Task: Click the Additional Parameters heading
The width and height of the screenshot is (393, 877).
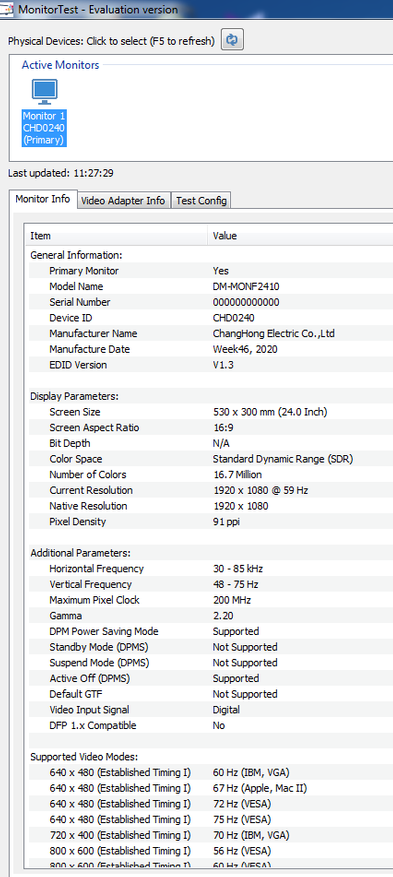Action: click(80, 553)
